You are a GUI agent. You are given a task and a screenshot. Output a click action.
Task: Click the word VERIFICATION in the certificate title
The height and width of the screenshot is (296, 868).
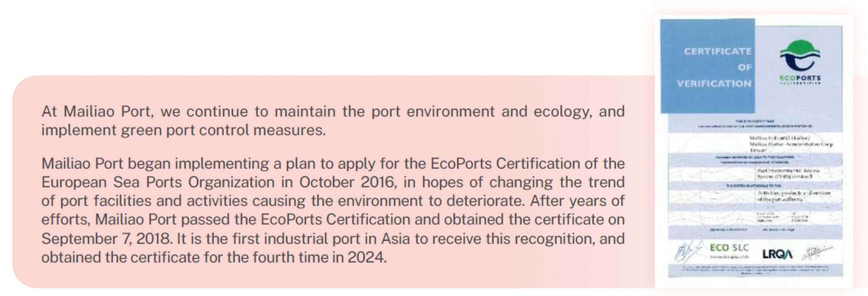714,83
